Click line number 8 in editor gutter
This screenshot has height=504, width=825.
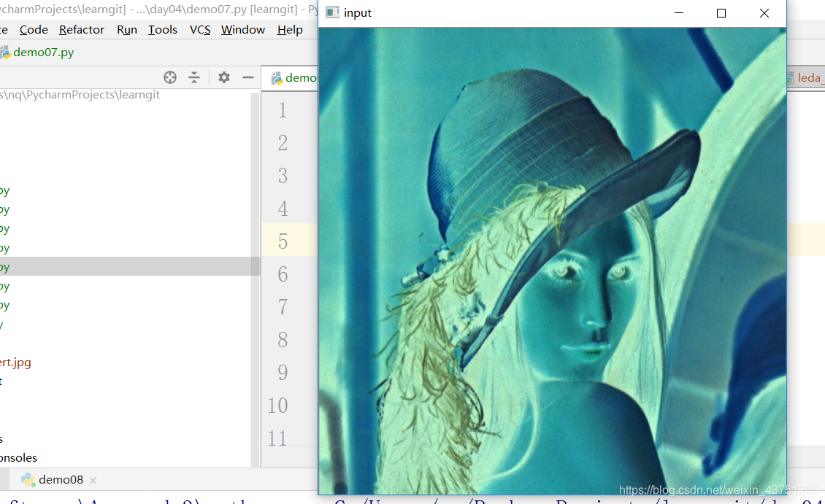tap(283, 340)
